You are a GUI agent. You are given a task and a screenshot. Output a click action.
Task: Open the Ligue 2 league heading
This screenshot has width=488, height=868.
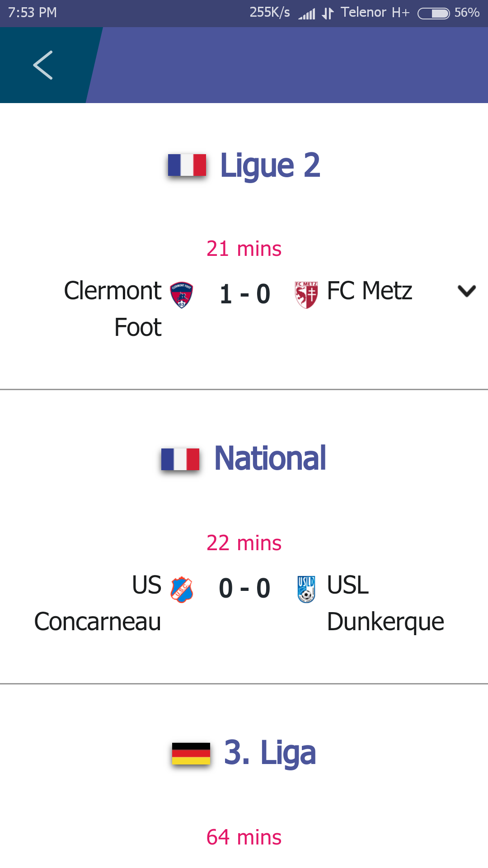pyautogui.click(x=270, y=165)
